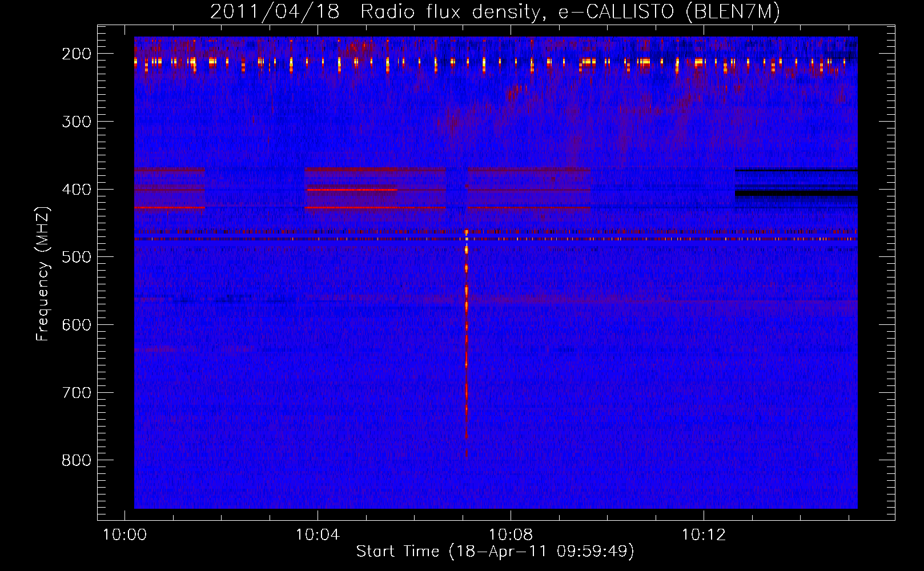This screenshot has width=924, height=571.
Task: Click the 500 frequency tick label
Action: point(77,257)
